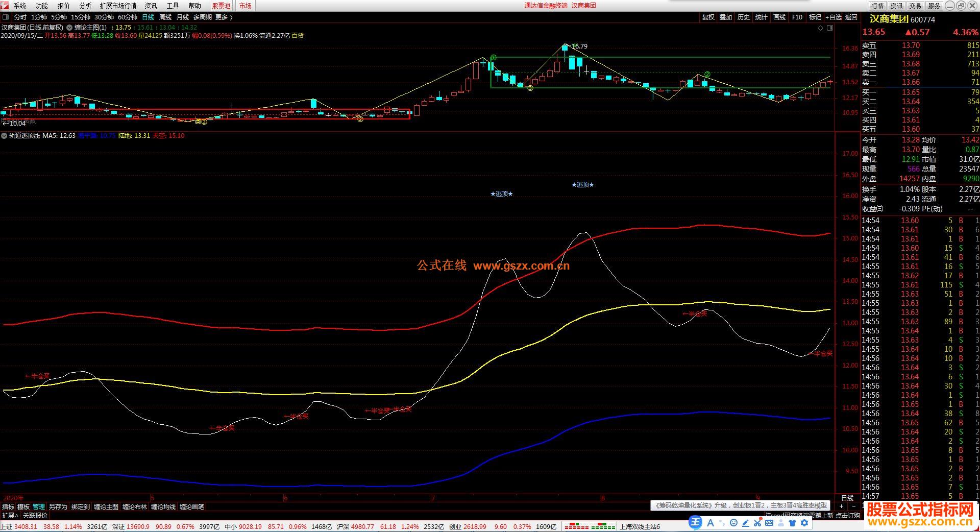Open the 管理 indicator tab
980x532 pixels.
(39, 507)
